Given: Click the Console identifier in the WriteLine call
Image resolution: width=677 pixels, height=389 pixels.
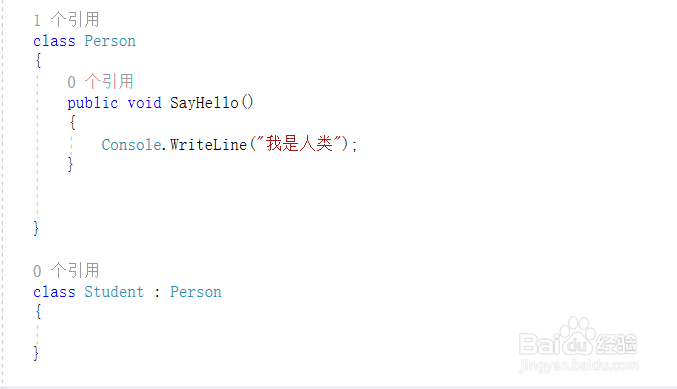Looking at the screenshot, I should click(x=131, y=145).
